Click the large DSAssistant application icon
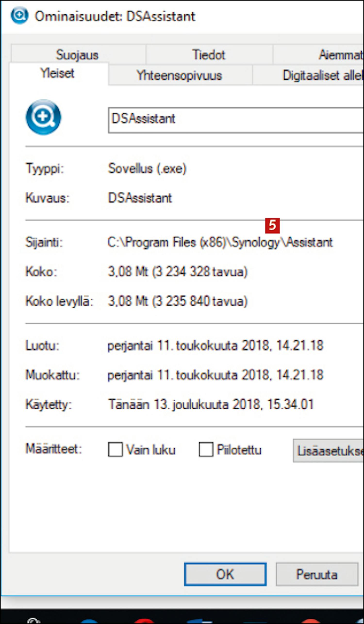364x624 pixels. coord(43,117)
